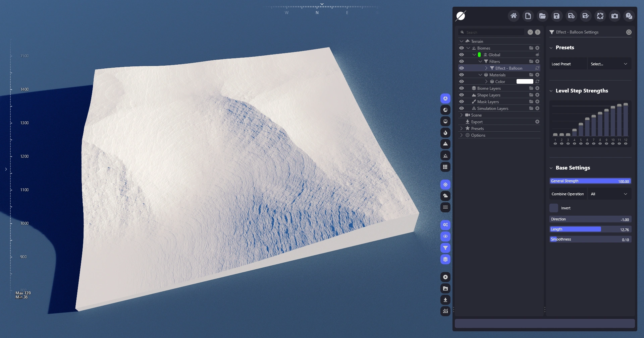Click the water waves icon in the side toolbar
This screenshot has height=338, width=644.
(445, 207)
